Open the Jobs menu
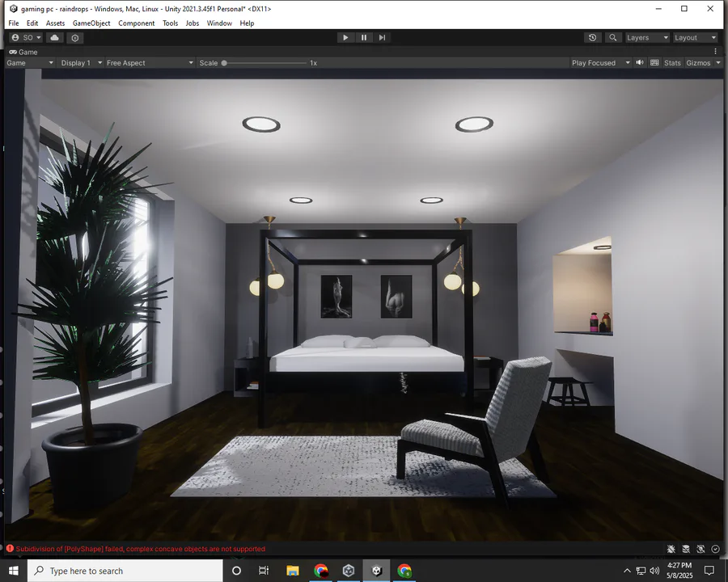 [193, 23]
